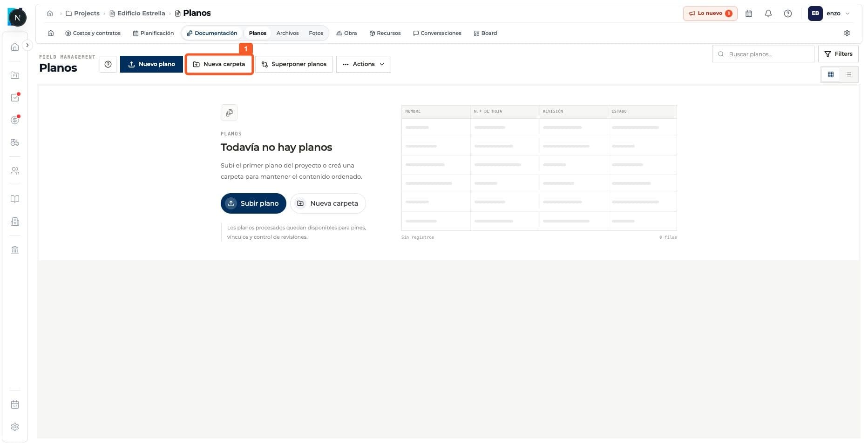Open the Filters button
This screenshot has width=868, height=444.
tap(838, 54)
